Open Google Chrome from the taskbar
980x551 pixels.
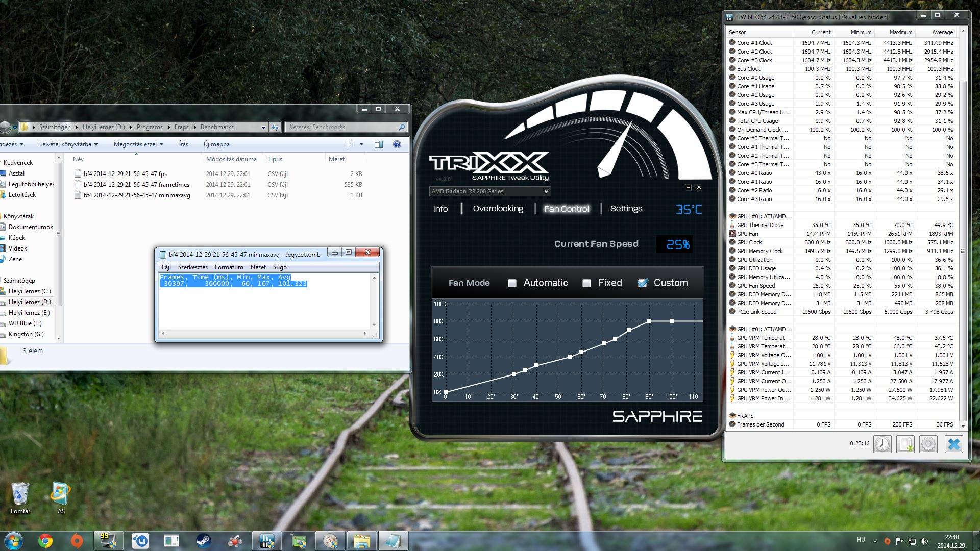tap(45, 540)
